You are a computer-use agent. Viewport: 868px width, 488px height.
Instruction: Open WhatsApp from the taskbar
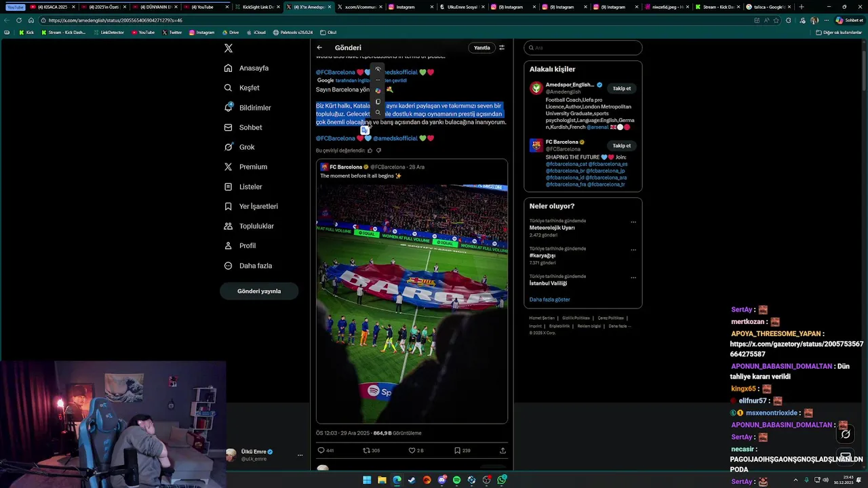click(501, 480)
